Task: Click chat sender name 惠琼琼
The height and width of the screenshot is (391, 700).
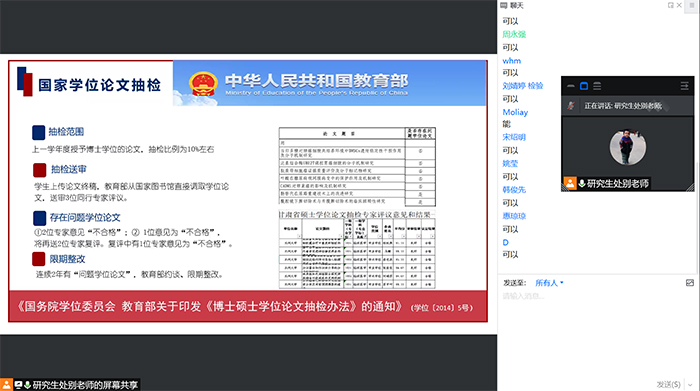Action: click(514, 216)
